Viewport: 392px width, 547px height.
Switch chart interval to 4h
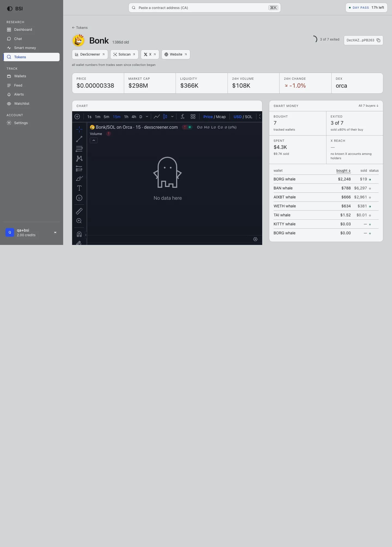coord(134,117)
